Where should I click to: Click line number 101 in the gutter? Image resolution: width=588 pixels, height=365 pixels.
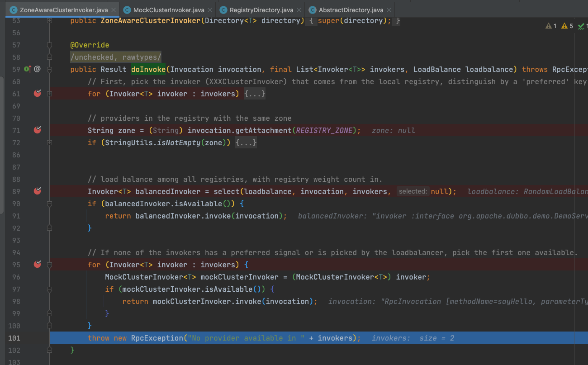click(x=14, y=338)
